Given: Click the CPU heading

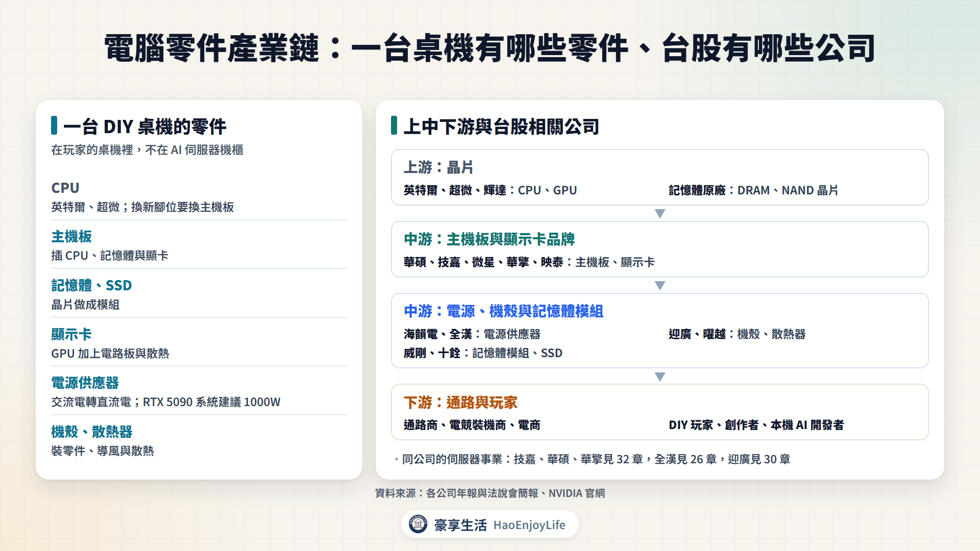Looking at the screenshot, I should tap(65, 188).
